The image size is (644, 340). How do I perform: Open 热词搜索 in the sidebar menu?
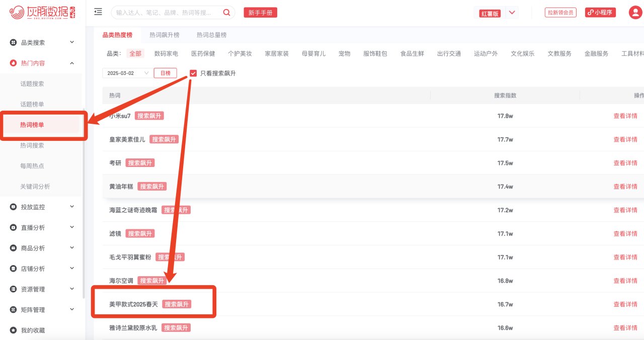pos(32,145)
